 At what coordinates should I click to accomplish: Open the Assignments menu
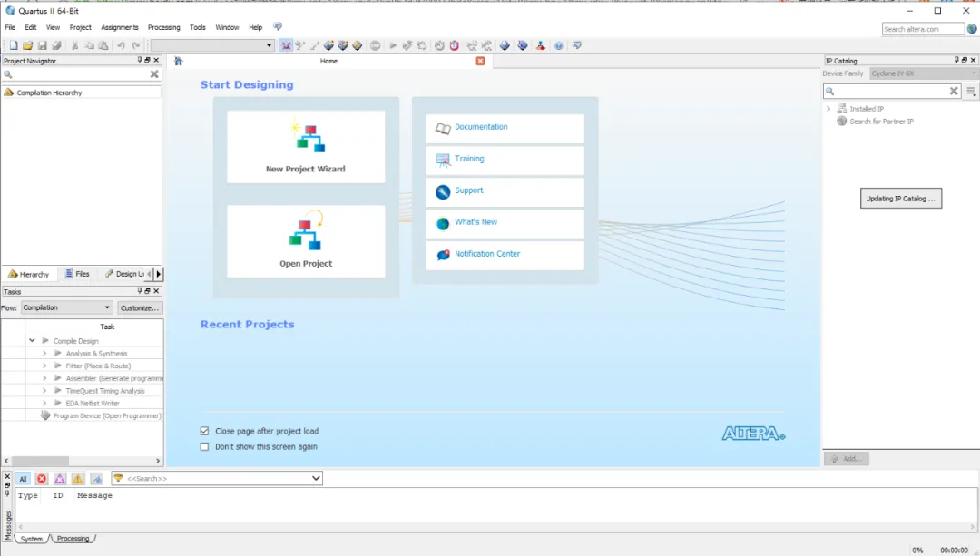120,27
